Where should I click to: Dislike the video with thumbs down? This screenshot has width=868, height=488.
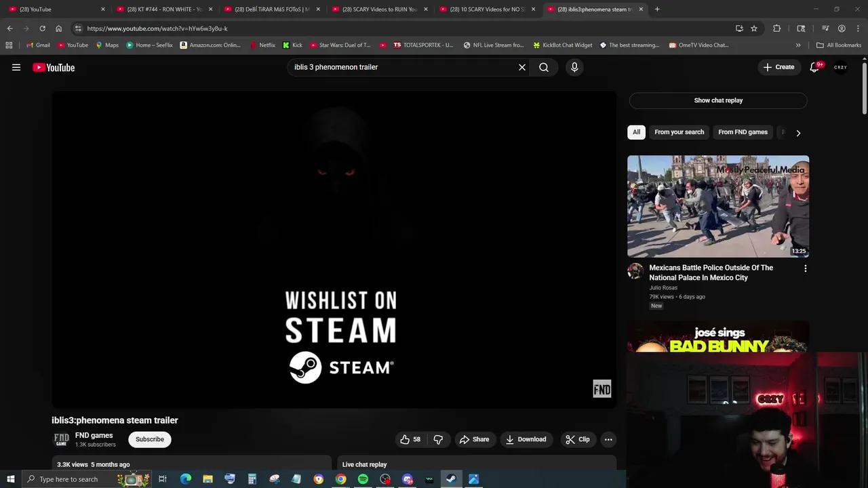coord(438,439)
